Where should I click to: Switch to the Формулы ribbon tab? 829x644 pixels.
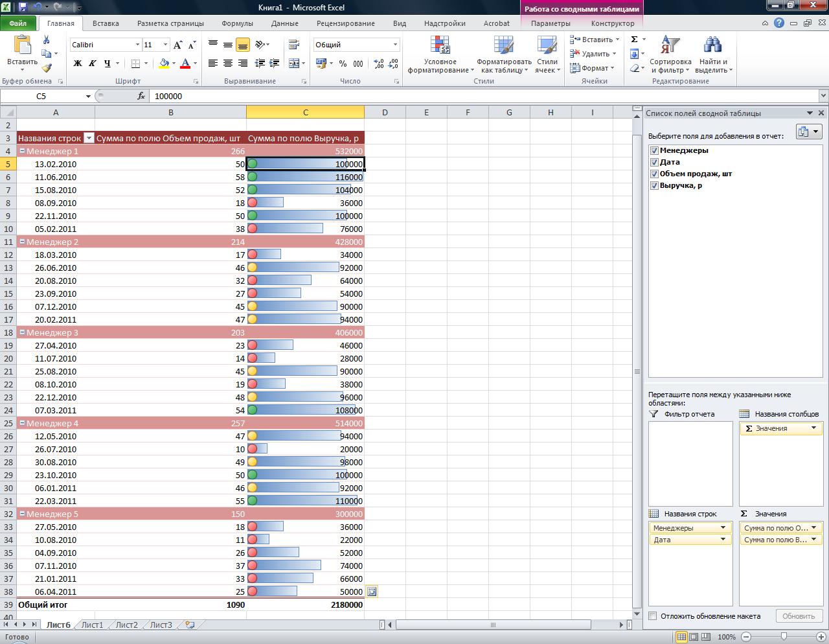(x=237, y=23)
